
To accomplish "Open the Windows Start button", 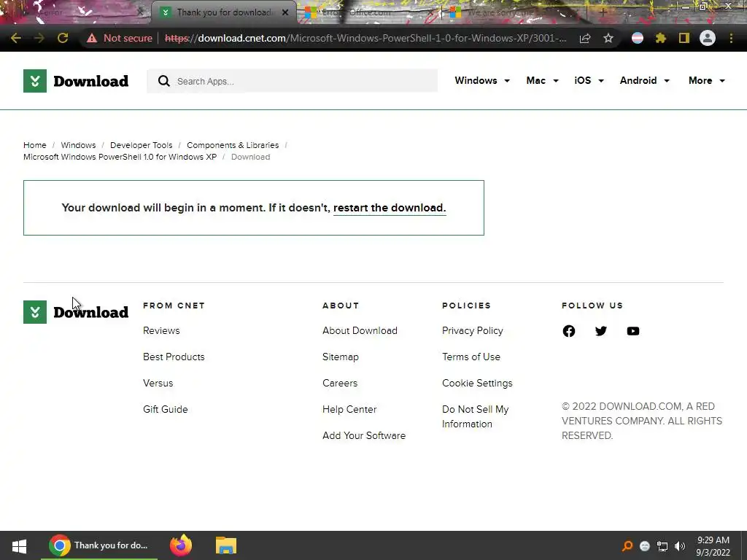I will pyautogui.click(x=19, y=545).
